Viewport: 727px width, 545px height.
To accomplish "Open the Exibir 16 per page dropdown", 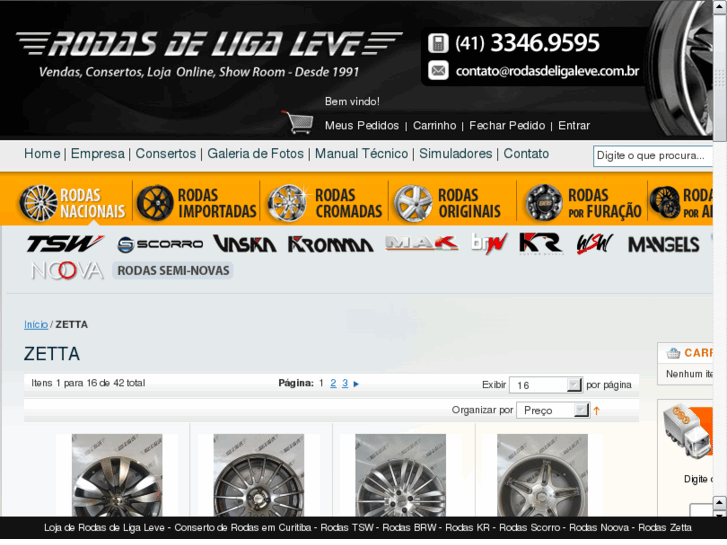I will point(545,385).
